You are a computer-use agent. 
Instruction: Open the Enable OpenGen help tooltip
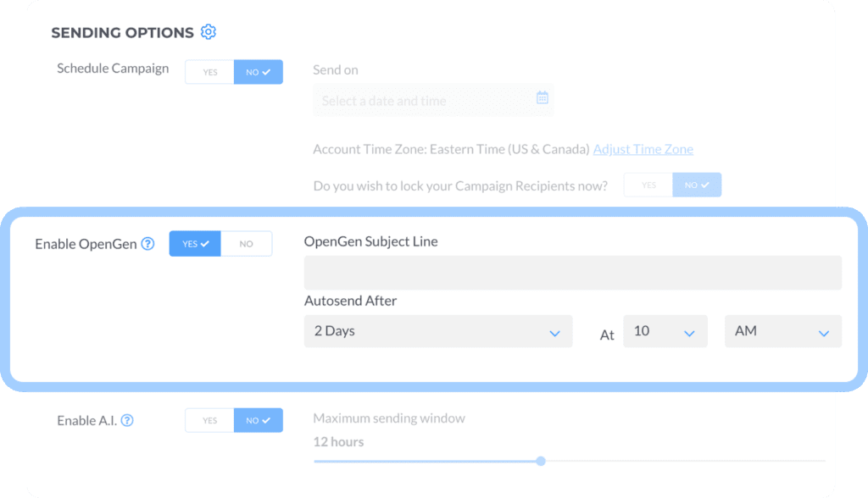147,243
